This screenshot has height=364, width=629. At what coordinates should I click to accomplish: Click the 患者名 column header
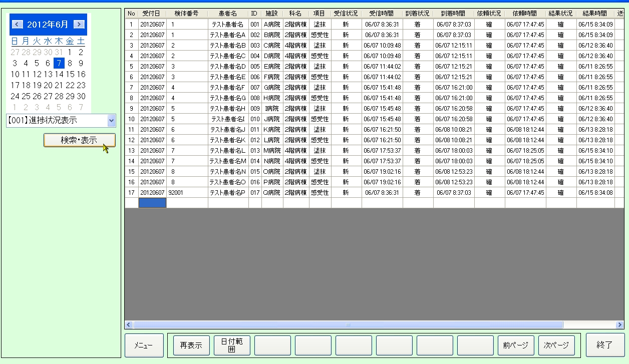tap(228, 14)
